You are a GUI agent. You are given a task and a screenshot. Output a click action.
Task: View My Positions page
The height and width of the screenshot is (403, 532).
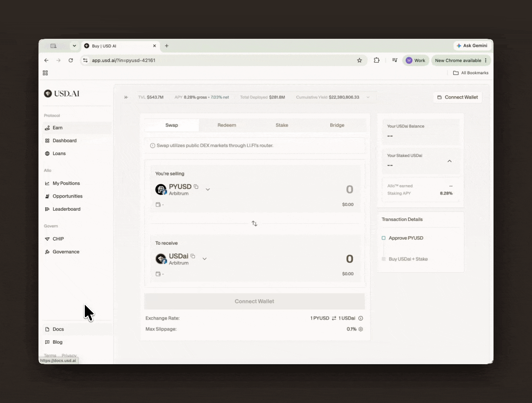(x=77, y=183)
